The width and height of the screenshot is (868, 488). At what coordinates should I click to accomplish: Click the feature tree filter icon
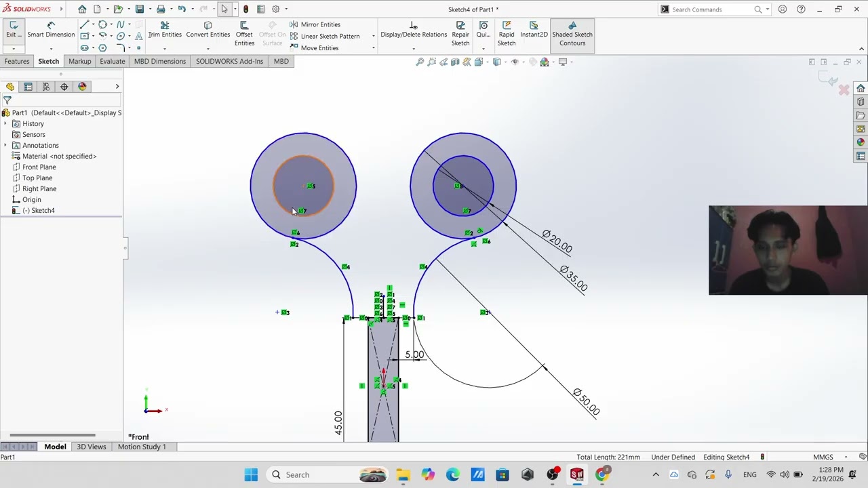point(7,100)
